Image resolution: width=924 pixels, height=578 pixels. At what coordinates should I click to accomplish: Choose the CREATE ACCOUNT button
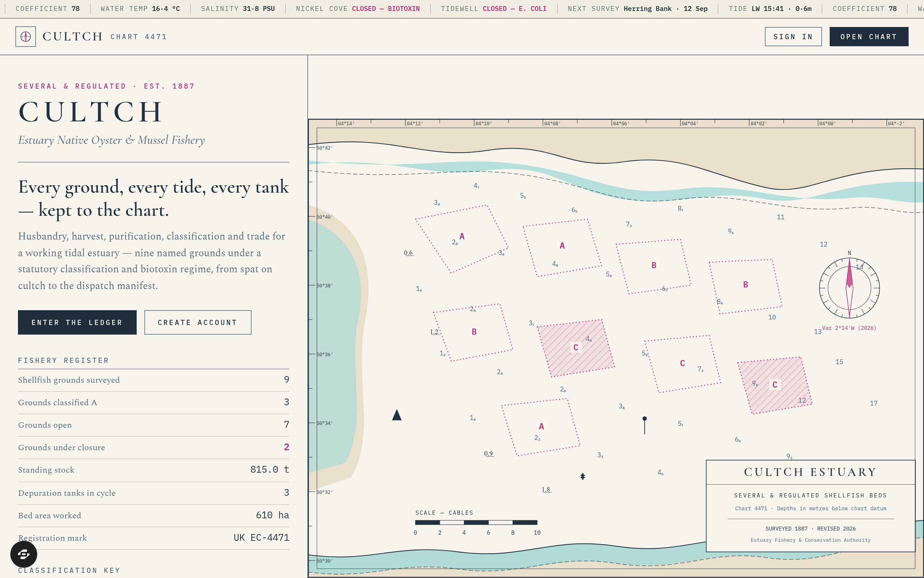(x=198, y=322)
